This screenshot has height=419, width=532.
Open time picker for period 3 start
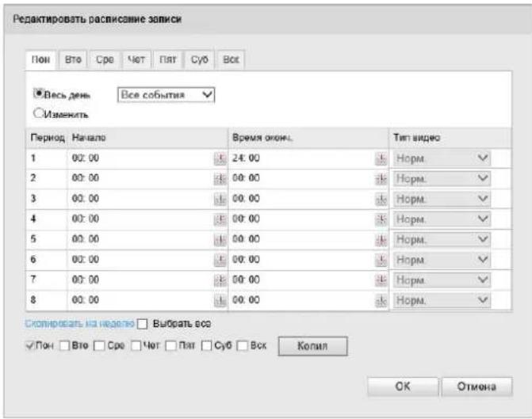tap(220, 199)
